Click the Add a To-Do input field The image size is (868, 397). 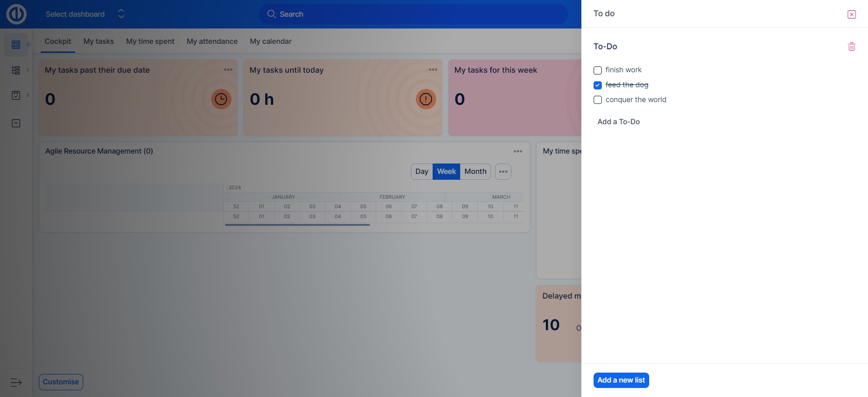click(x=619, y=122)
